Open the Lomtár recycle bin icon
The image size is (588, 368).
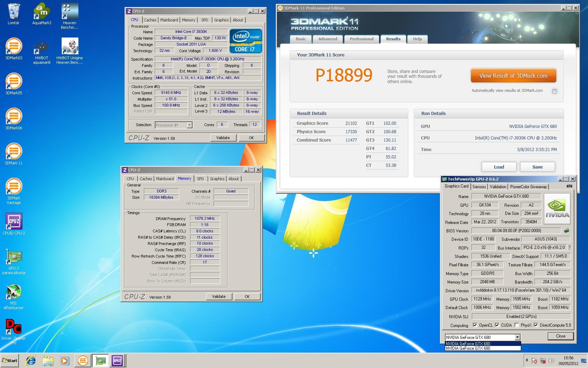point(14,14)
